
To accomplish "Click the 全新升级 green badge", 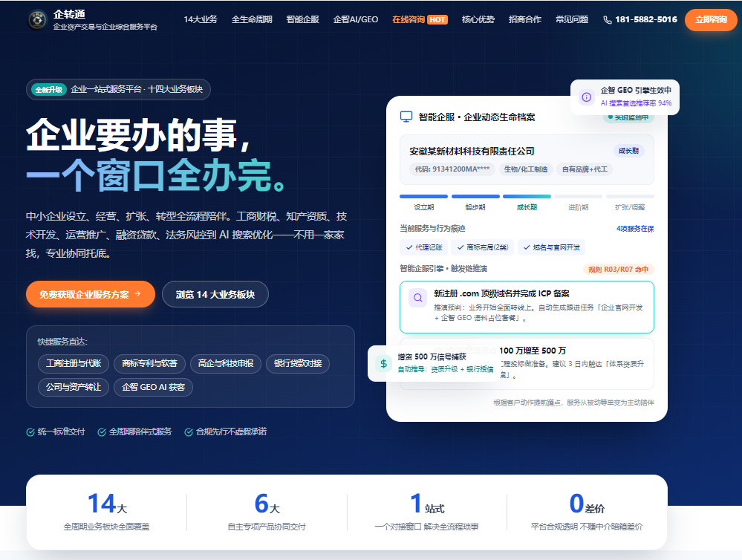I will point(49,89).
